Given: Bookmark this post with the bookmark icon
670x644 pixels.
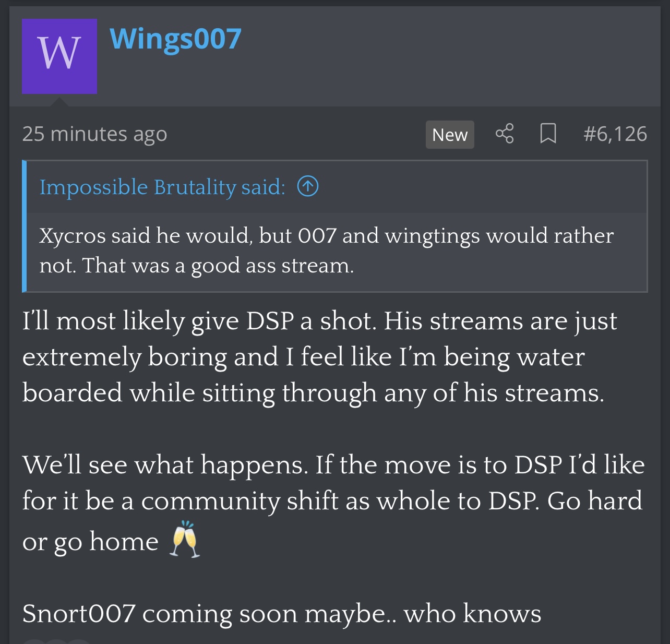Looking at the screenshot, I should click(x=548, y=134).
